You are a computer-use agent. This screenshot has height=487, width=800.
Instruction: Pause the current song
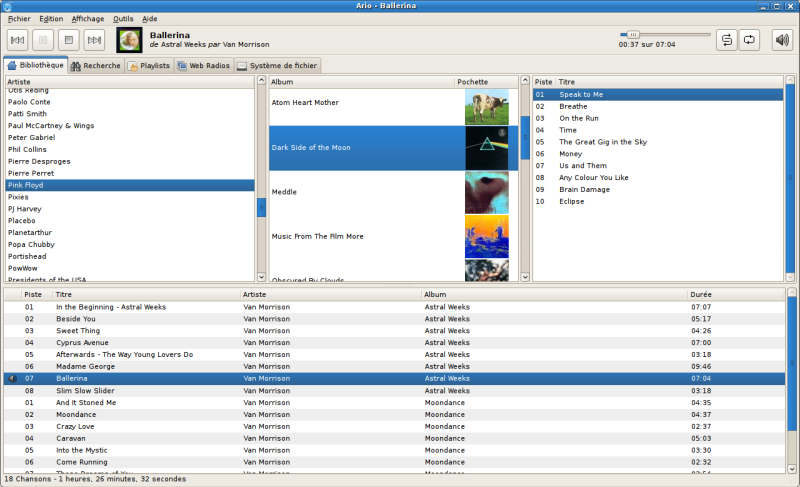(43, 40)
